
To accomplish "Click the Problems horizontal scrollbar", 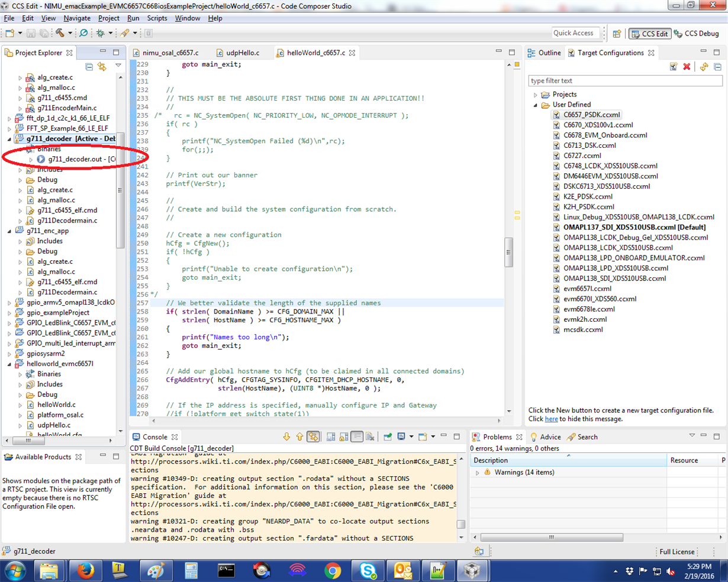I will 552,537.
